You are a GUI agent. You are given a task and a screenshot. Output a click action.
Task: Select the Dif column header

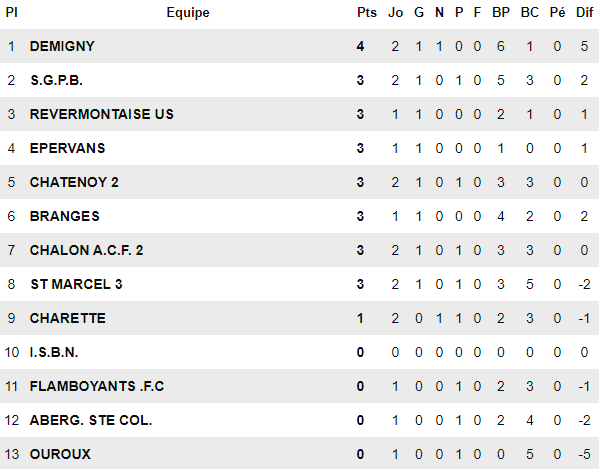coord(584,12)
